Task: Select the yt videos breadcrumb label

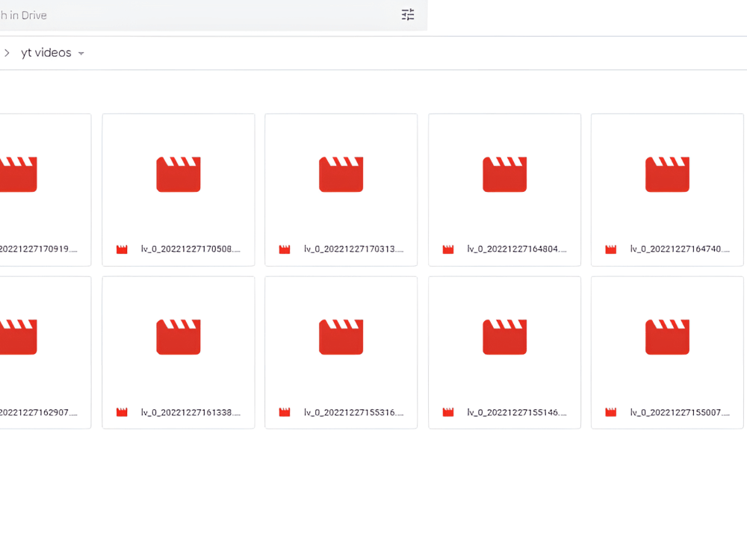Action: [x=46, y=53]
